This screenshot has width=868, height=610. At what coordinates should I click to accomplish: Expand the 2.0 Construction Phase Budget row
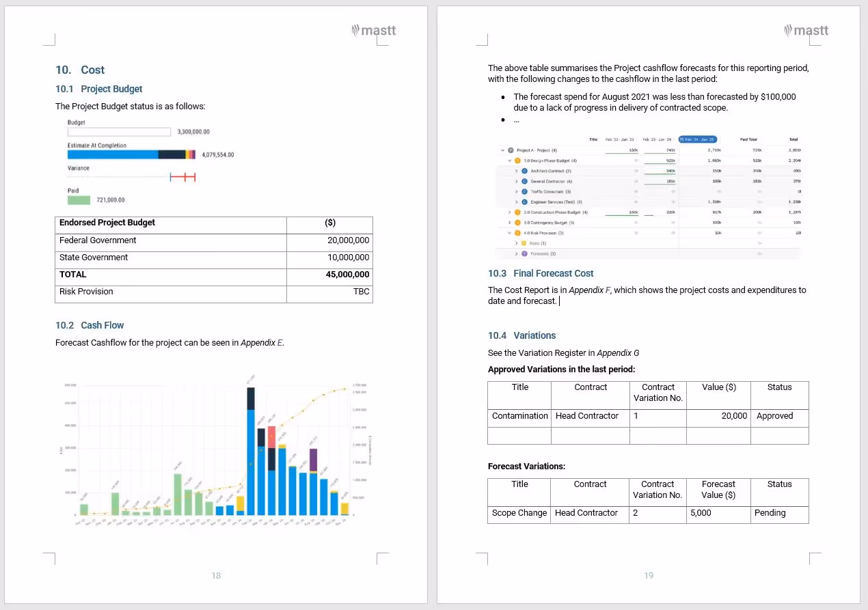point(509,212)
